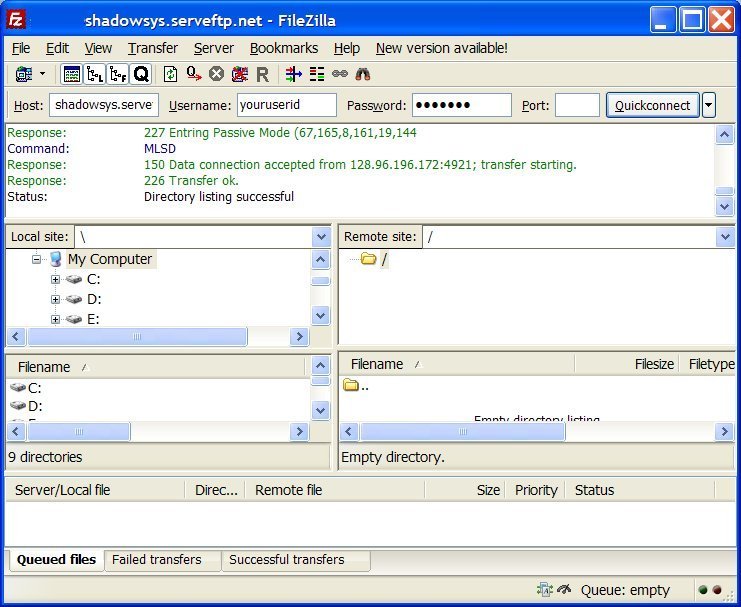Toggle synchronized browsing chain icon
The width and height of the screenshot is (741, 607).
340,74
